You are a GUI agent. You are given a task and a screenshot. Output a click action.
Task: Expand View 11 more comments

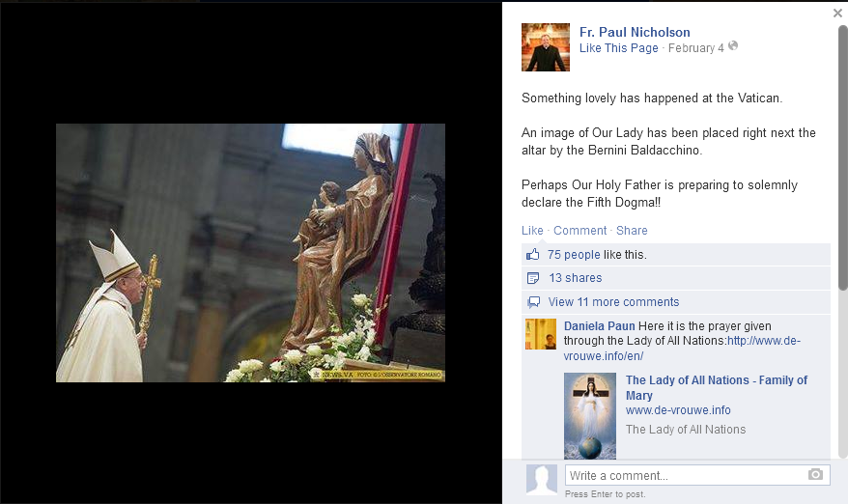(x=613, y=302)
